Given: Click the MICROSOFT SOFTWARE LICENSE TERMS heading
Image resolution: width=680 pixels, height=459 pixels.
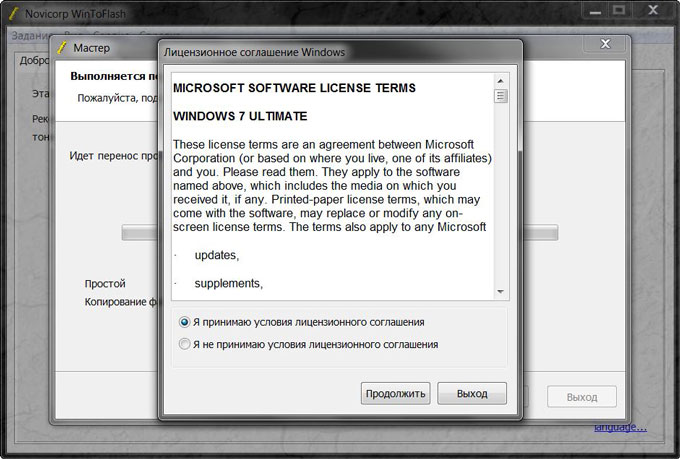Looking at the screenshot, I should 294,88.
